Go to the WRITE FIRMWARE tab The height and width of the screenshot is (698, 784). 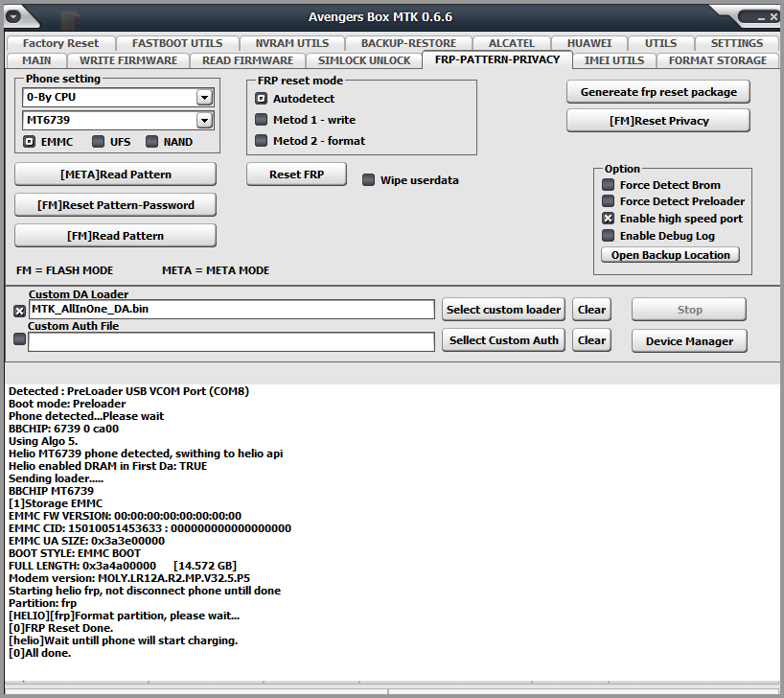128,60
